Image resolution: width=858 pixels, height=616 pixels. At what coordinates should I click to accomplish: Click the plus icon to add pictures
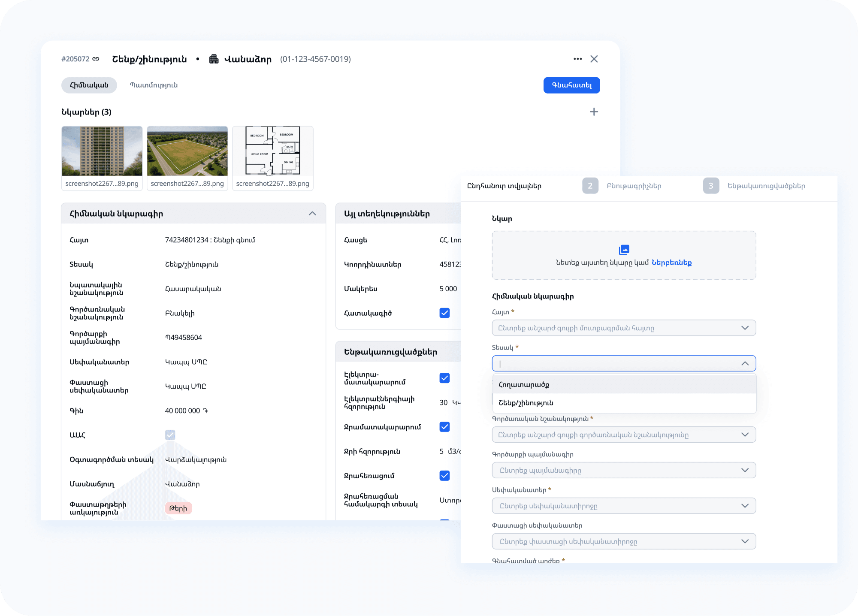click(594, 112)
